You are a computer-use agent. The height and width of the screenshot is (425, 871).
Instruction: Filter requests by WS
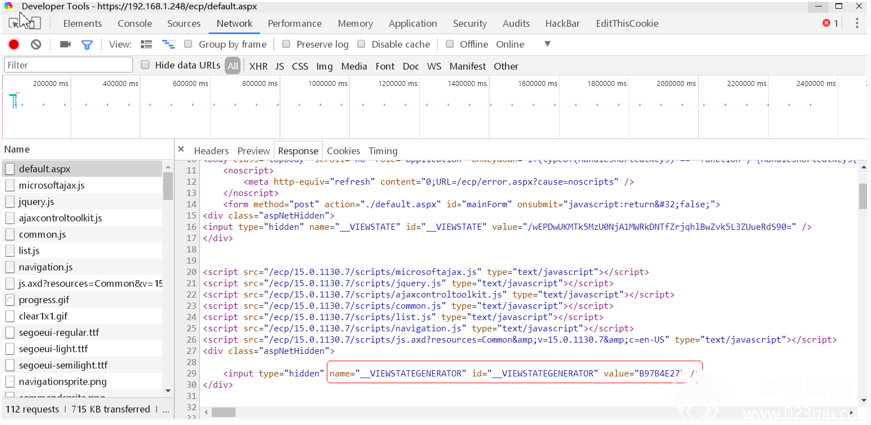[x=434, y=66]
